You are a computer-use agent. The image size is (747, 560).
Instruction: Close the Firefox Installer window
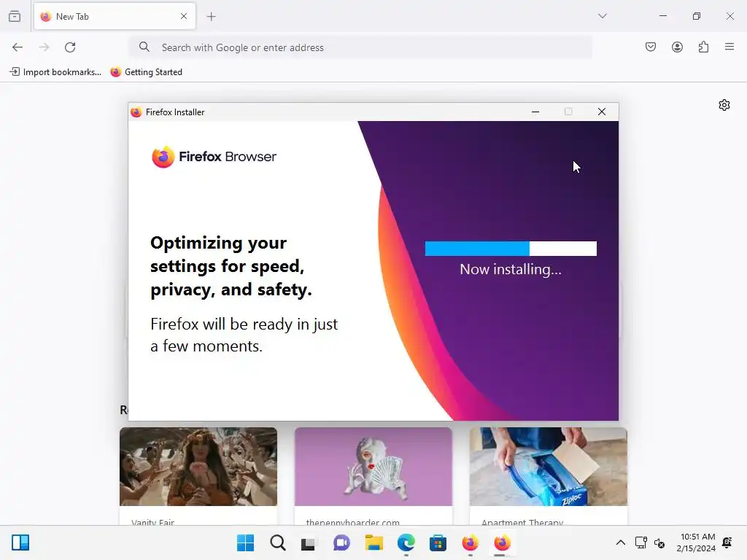[x=602, y=112]
